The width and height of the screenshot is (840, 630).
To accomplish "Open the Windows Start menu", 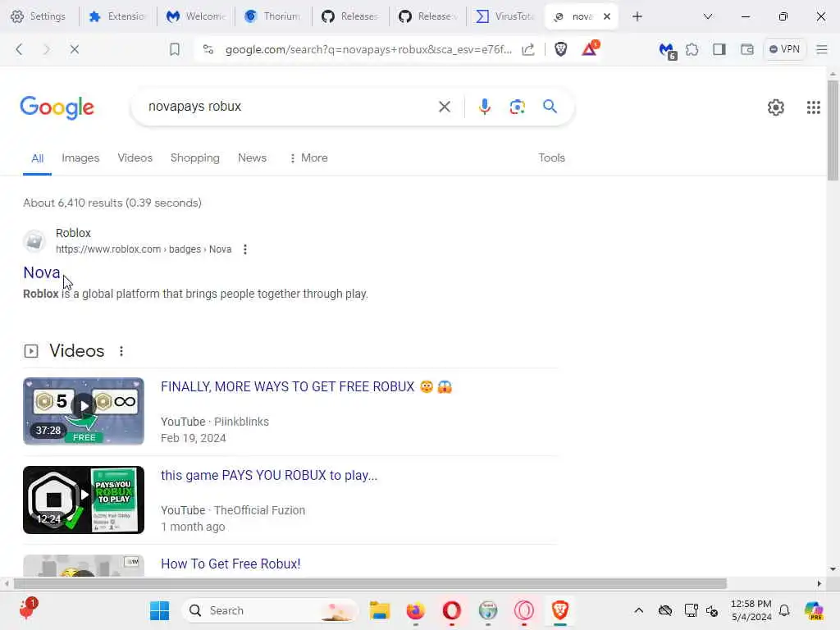I will (x=160, y=610).
